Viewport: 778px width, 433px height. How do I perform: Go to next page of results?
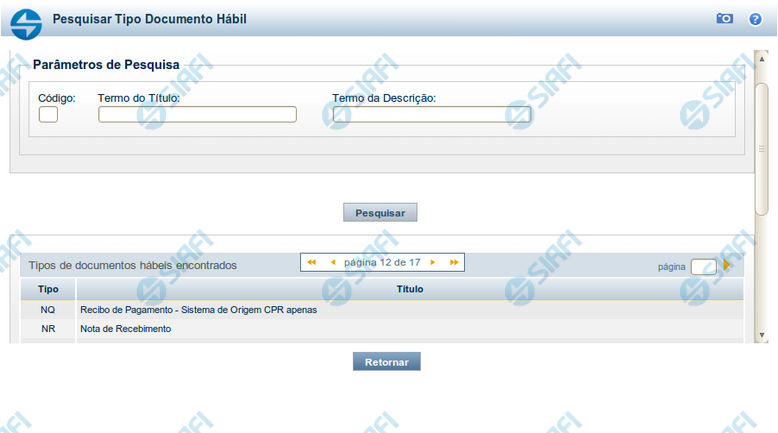pos(432,262)
